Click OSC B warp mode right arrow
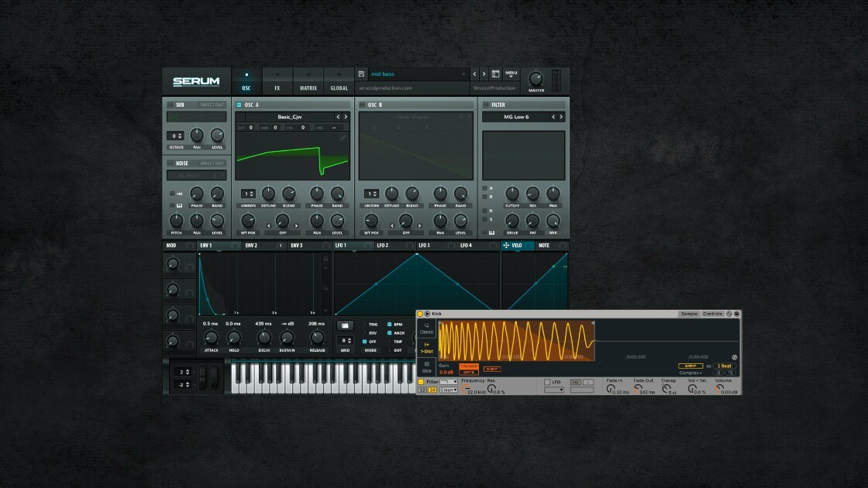This screenshot has height=488, width=868. click(x=419, y=225)
